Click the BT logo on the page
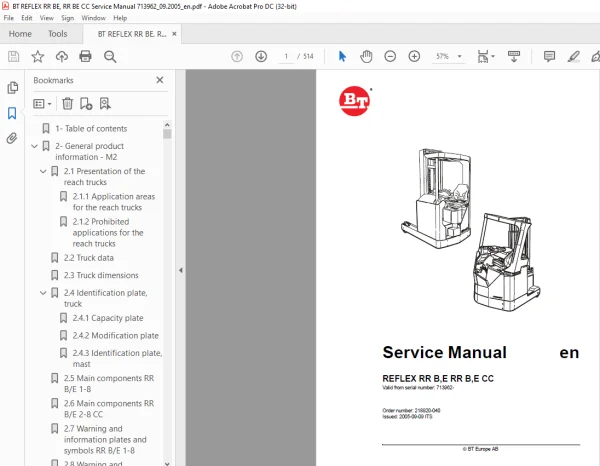This screenshot has width=600, height=466. (x=355, y=101)
